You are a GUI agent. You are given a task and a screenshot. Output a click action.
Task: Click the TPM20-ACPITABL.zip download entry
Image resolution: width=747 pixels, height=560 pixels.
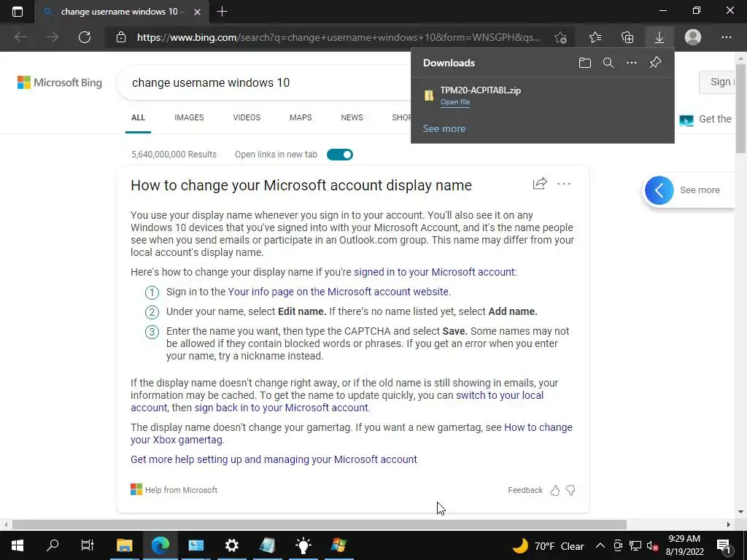click(x=542, y=96)
